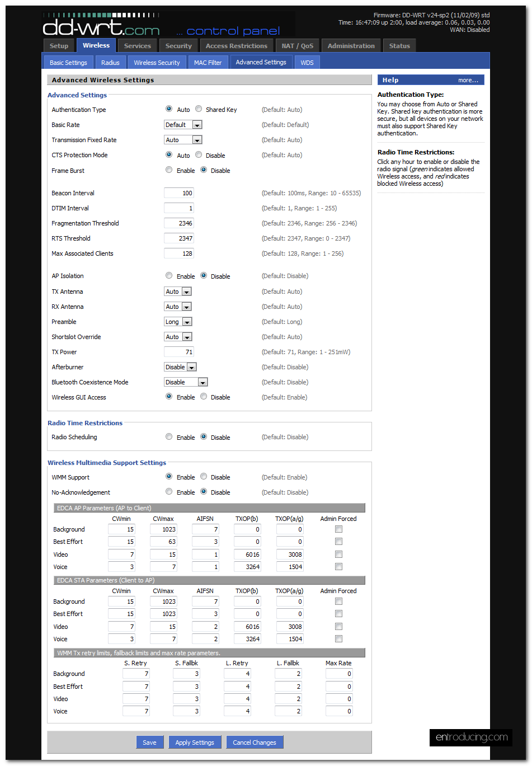The image size is (532, 766).
Task: Enable Frame Burst
Action: 169,170
